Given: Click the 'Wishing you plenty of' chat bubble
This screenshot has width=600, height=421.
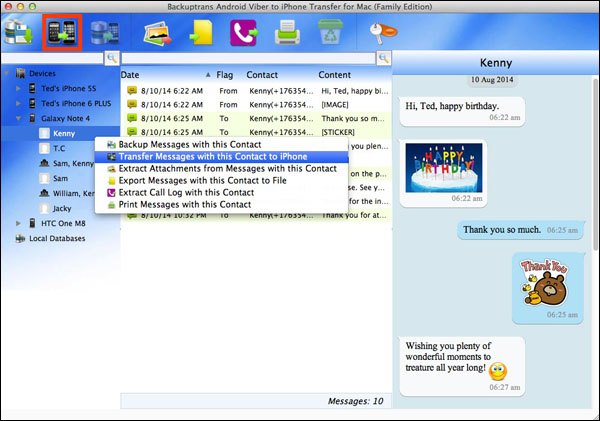Looking at the screenshot, I should 462,367.
